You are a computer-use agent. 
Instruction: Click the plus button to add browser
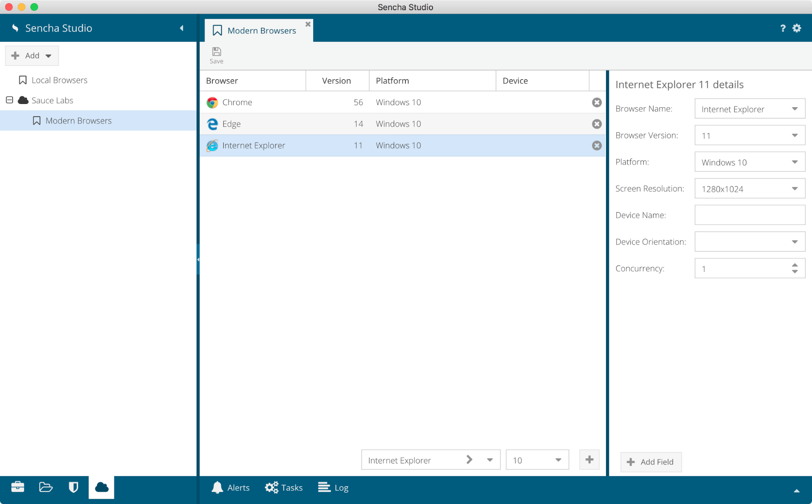click(x=589, y=460)
